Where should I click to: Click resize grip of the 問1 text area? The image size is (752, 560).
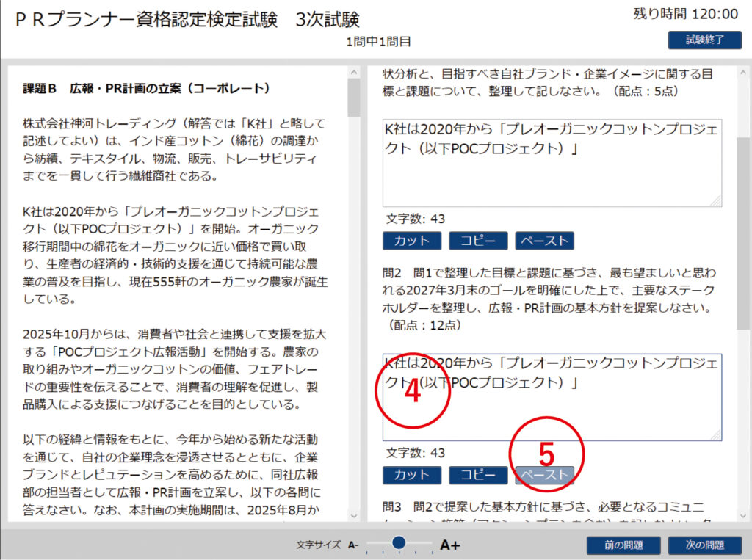pos(717,202)
